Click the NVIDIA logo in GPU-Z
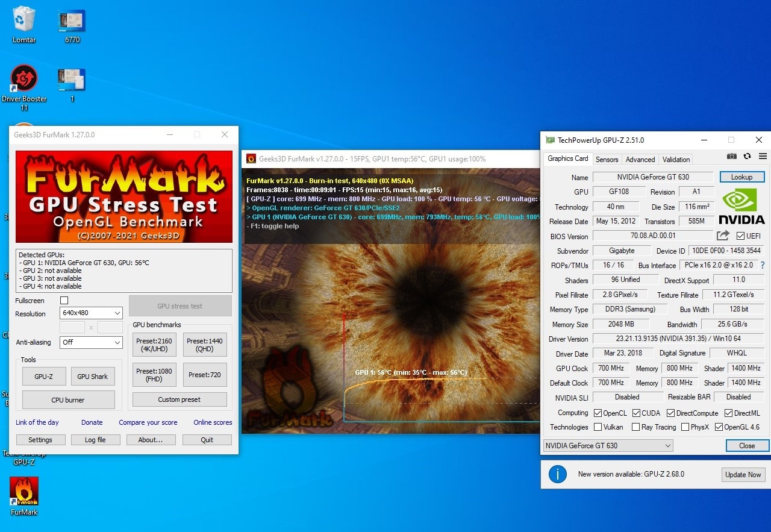This screenshot has height=532, width=771. coord(741,207)
